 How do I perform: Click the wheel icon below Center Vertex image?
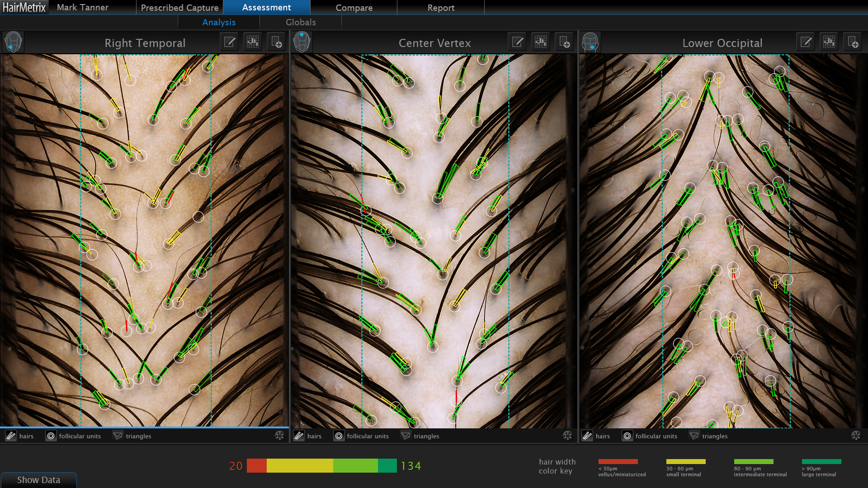(x=567, y=436)
